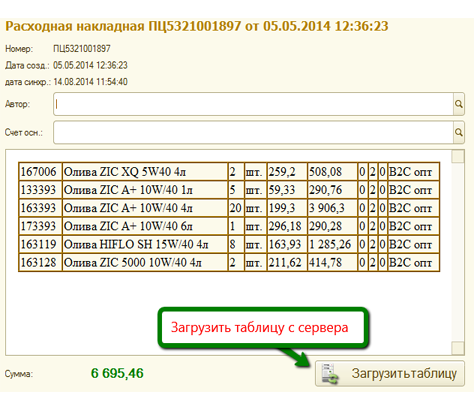Click the search icon in the Счет осн. field

tap(459, 132)
